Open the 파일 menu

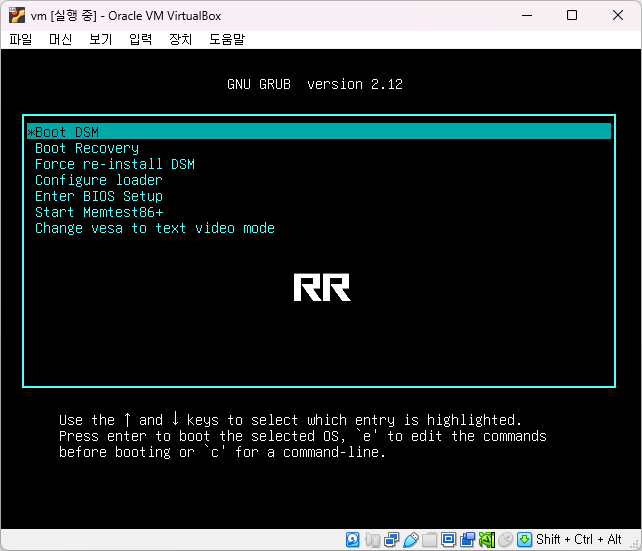[20, 39]
